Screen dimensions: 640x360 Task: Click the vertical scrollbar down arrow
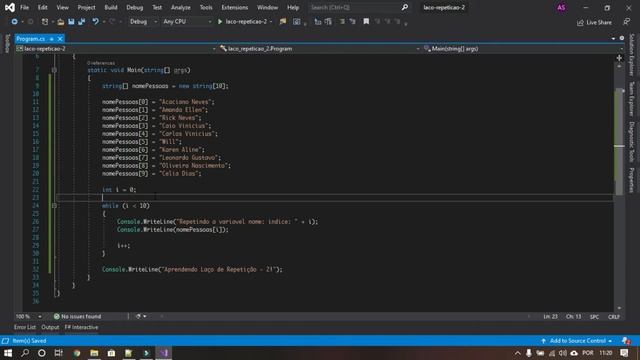619,309
